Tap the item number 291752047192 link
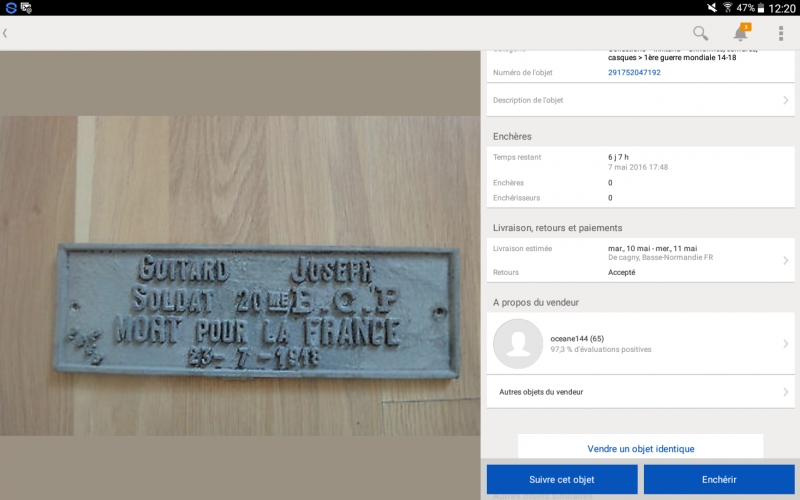 634,72
